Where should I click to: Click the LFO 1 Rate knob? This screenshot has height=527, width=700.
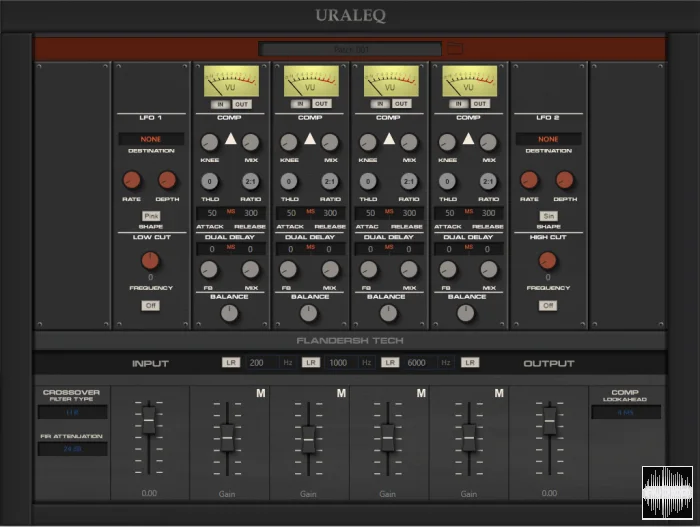132,180
